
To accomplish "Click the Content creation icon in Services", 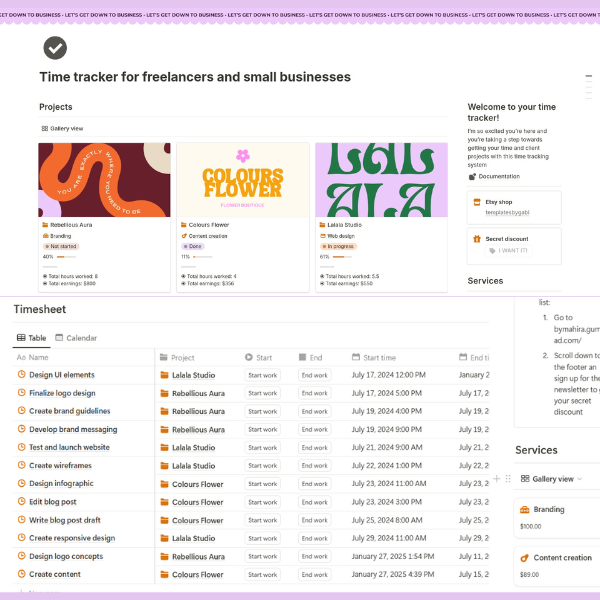I will pyautogui.click(x=524, y=558).
